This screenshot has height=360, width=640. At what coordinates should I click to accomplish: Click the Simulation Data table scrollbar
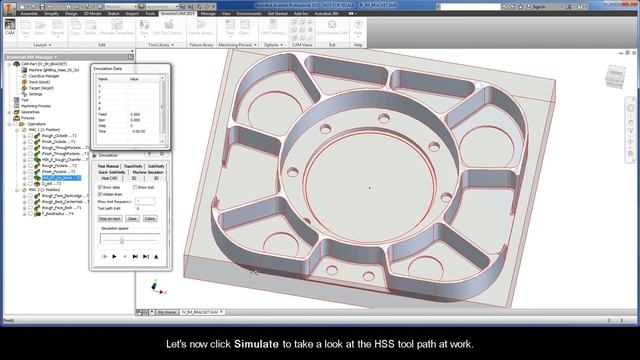pos(162,109)
